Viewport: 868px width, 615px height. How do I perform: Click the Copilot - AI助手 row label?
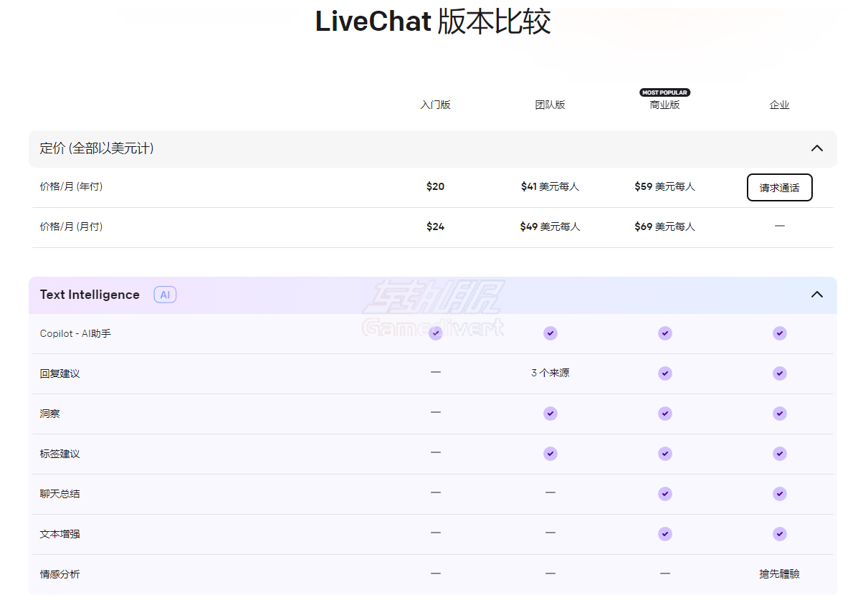(75, 334)
